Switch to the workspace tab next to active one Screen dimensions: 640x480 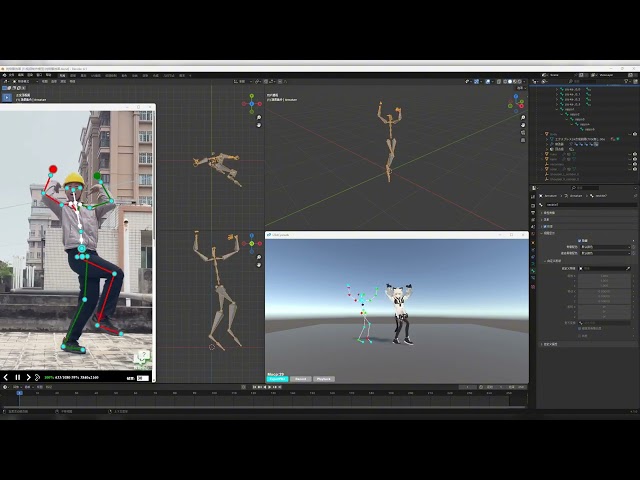[x=73, y=76]
